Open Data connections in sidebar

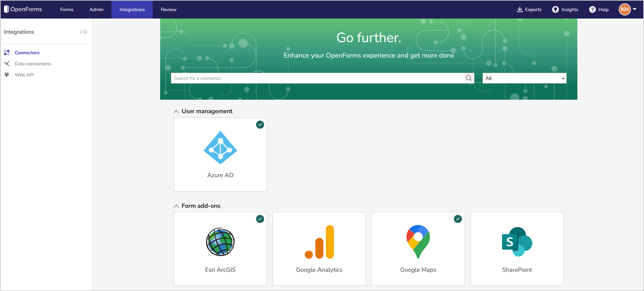[33, 64]
